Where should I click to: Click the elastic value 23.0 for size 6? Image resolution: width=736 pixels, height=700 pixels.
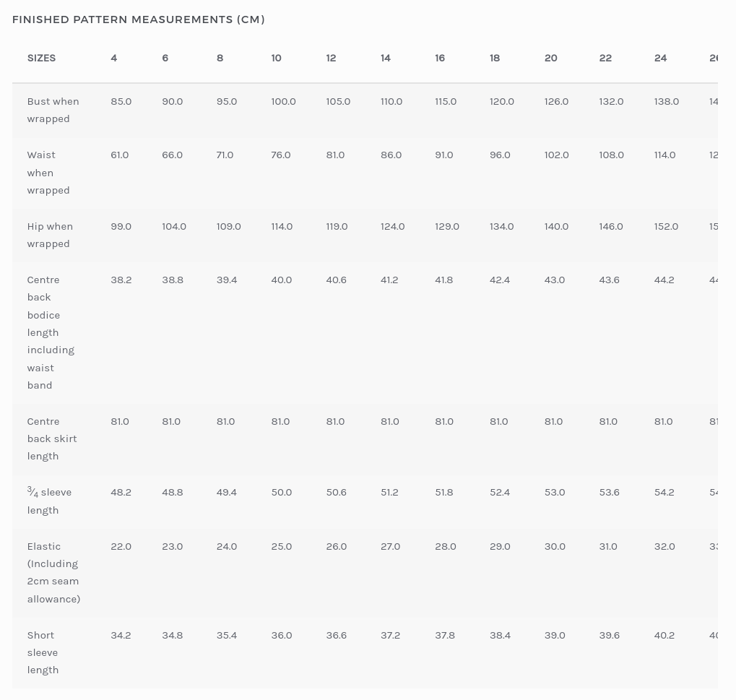coord(172,546)
